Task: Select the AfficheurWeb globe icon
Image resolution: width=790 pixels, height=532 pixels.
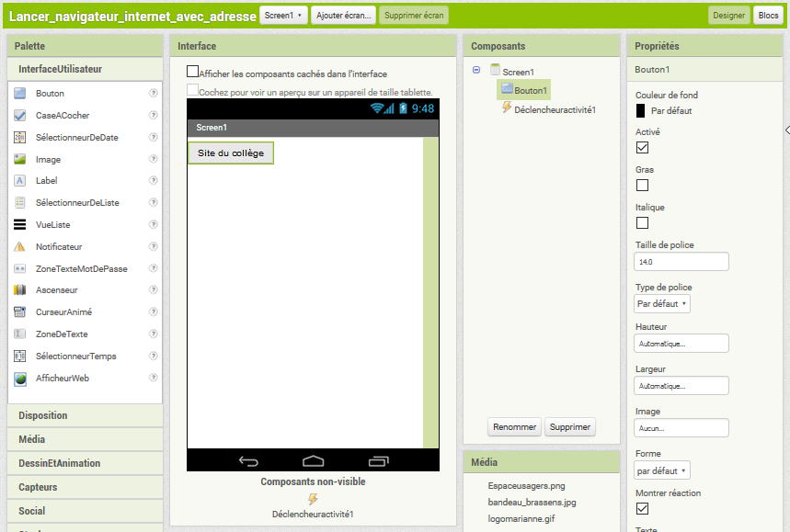Action: coord(19,378)
